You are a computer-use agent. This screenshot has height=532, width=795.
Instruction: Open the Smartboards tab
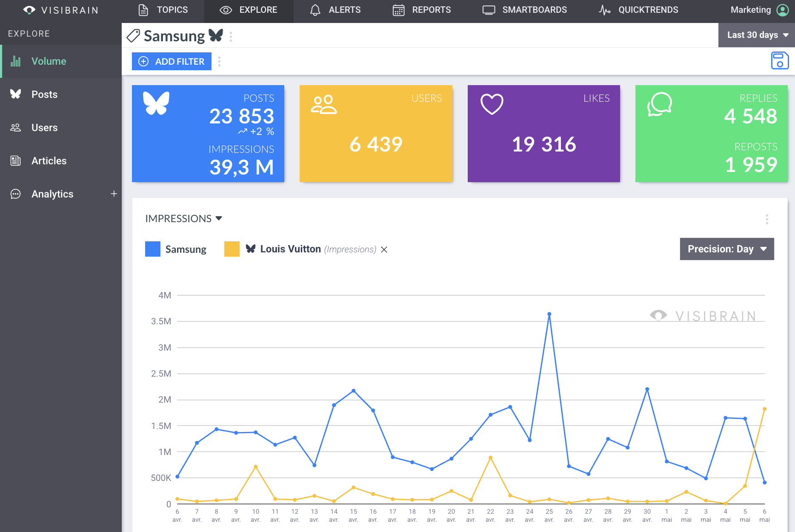[x=524, y=10]
